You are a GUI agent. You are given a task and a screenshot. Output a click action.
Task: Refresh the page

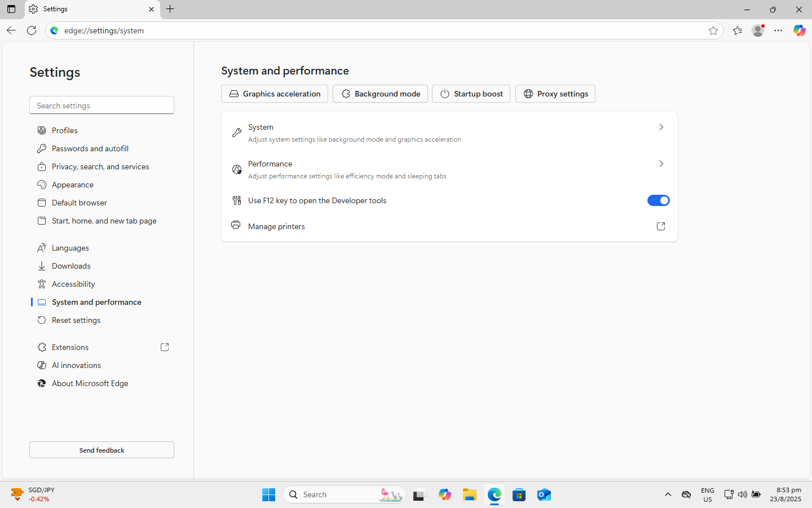tap(32, 30)
